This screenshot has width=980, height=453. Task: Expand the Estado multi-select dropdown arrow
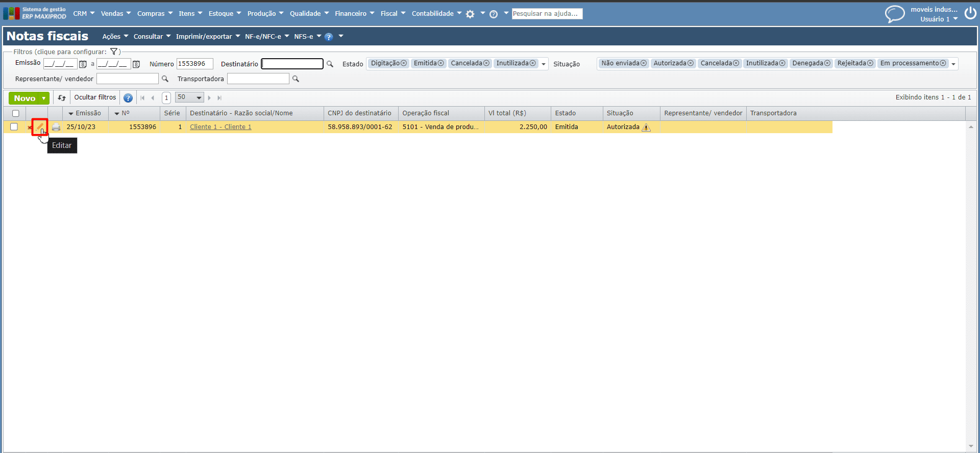point(544,64)
